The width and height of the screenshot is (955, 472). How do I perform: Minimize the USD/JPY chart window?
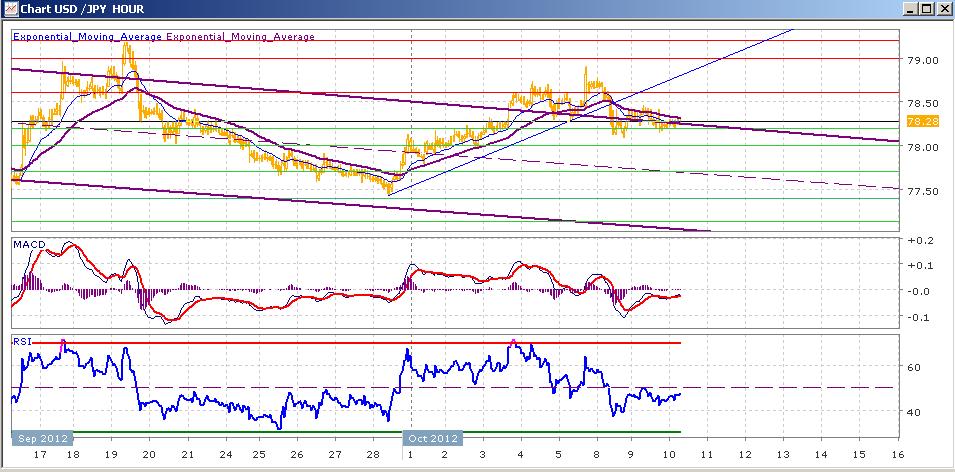[x=909, y=9]
